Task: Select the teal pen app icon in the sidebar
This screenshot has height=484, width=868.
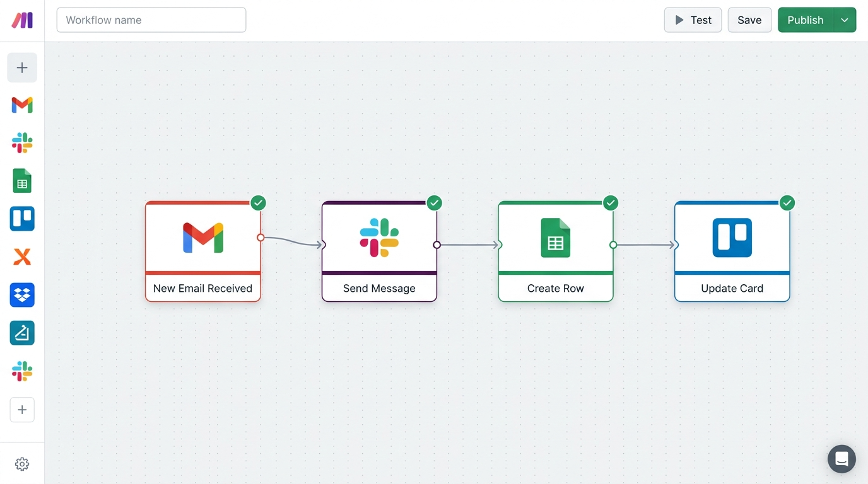Action: [x=22, y=333]
